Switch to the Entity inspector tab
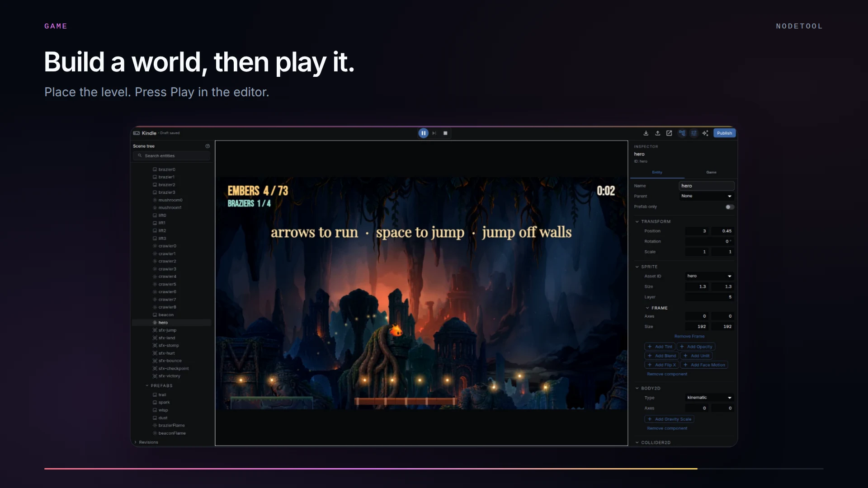The image size is (868, 488). (657, 172)
